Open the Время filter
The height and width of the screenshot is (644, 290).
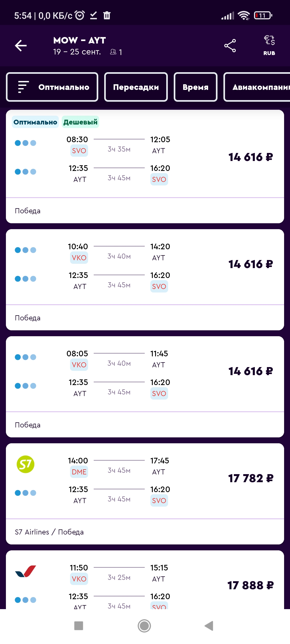pyautogui.click(x=195, y=87)
